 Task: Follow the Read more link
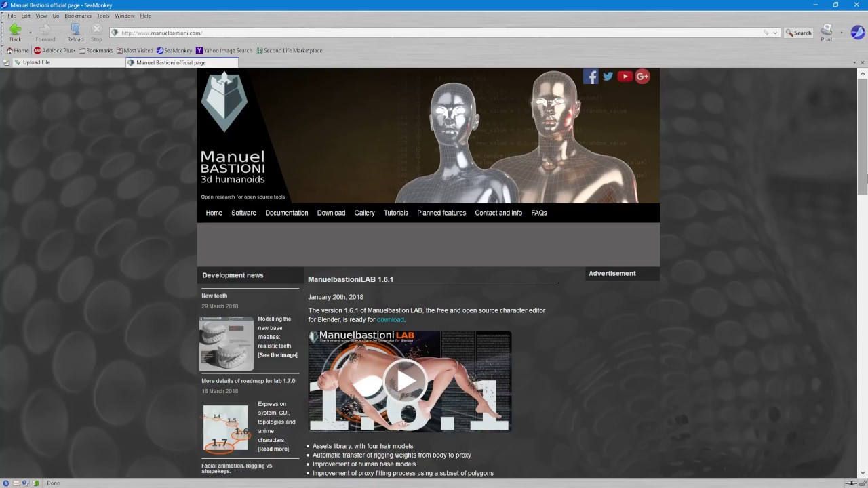point(273,449)
